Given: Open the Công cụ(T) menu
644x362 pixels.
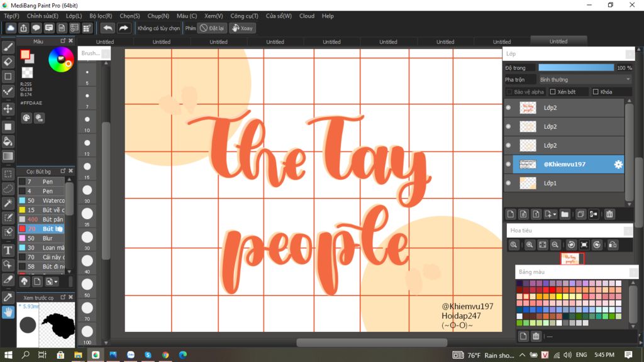Looking at the screenshot, I should [x=245, y=16].
